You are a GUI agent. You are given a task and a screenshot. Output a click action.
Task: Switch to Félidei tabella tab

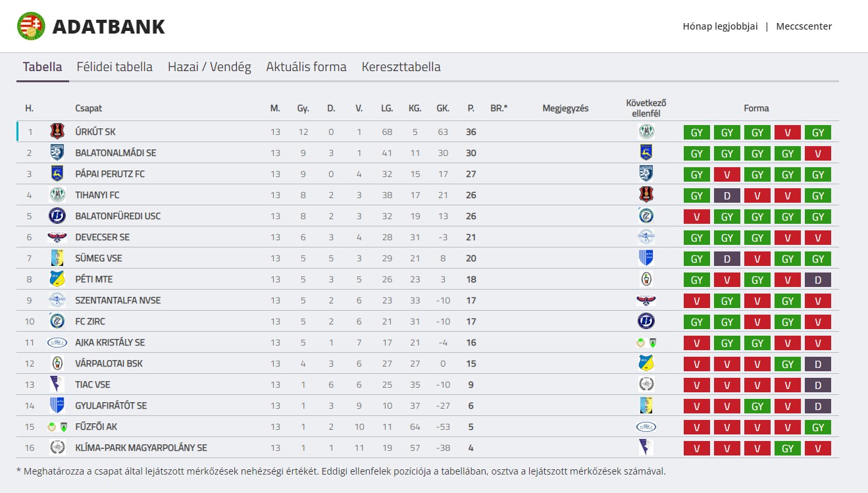pyautogui.click(x=115, y=67)
